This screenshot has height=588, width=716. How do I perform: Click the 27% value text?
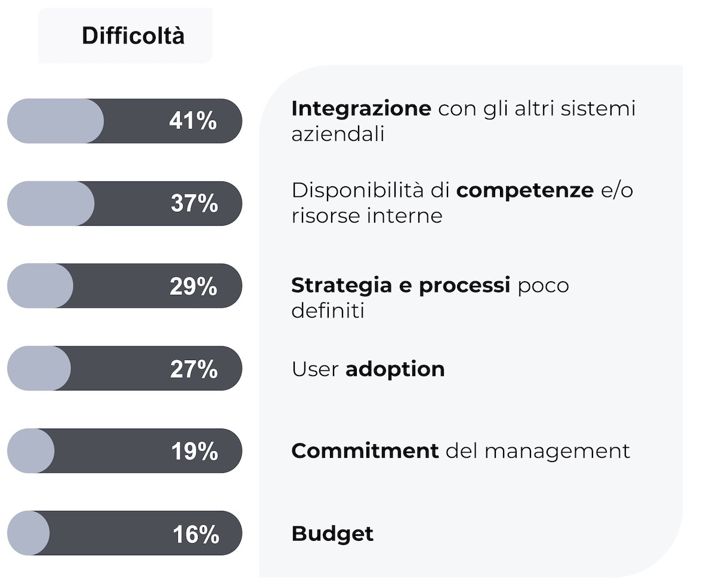point(193,370)
